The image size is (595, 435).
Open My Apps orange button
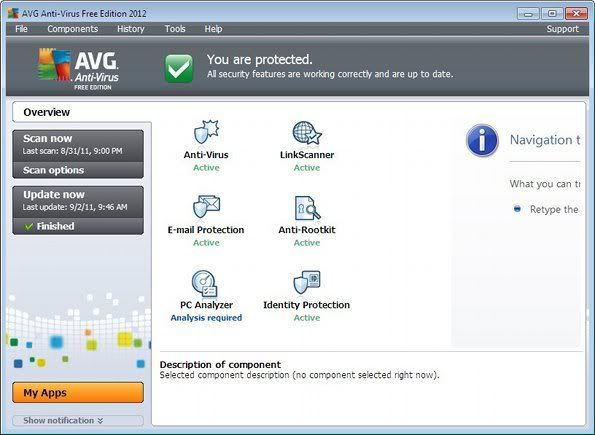click(78, 392)
